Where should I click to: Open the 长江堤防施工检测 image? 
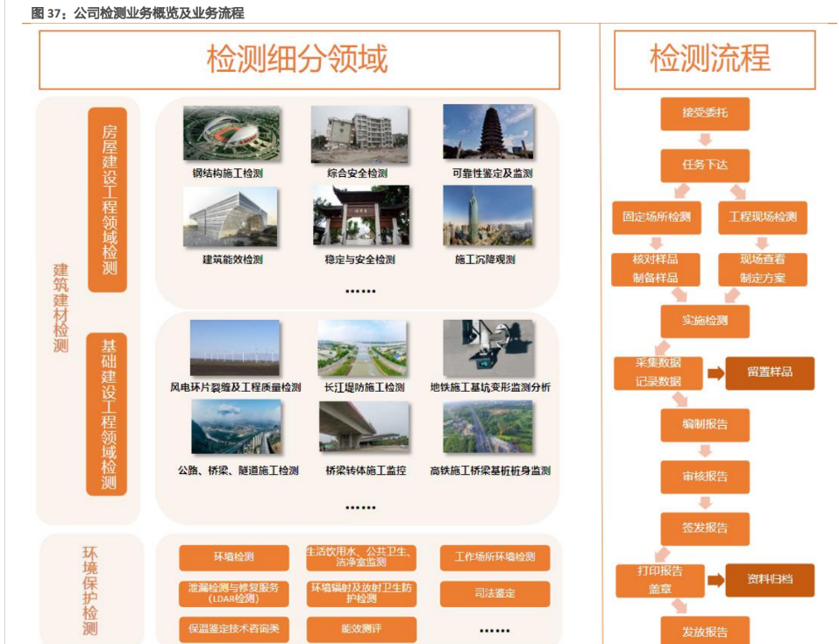362,348
